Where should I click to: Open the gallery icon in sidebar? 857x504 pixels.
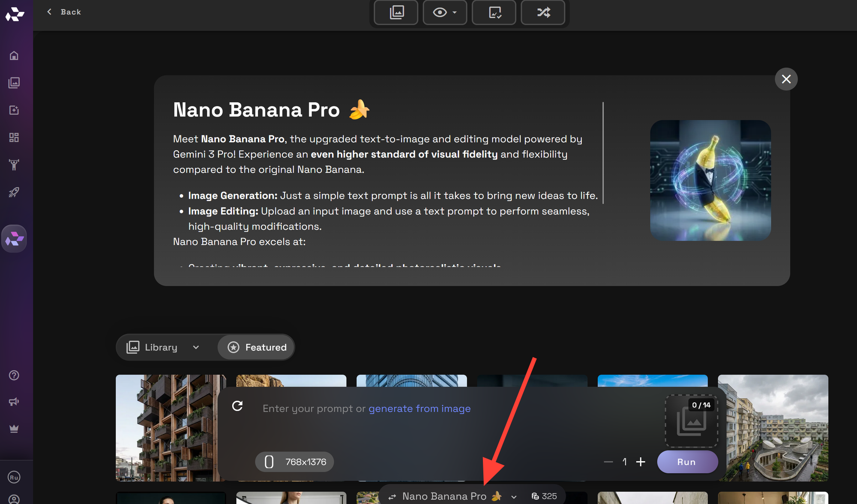(x=14, y=83)
